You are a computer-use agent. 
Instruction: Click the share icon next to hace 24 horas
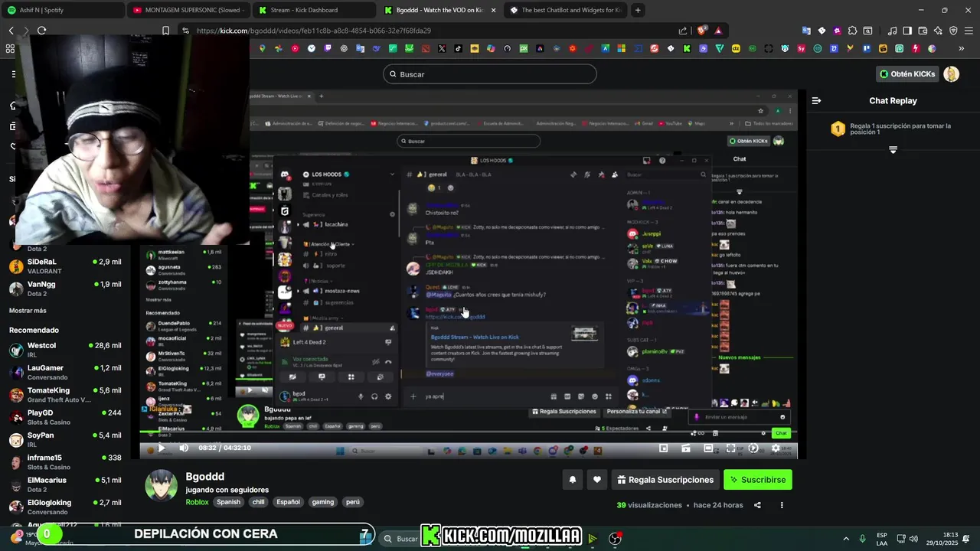coord(757,505)
